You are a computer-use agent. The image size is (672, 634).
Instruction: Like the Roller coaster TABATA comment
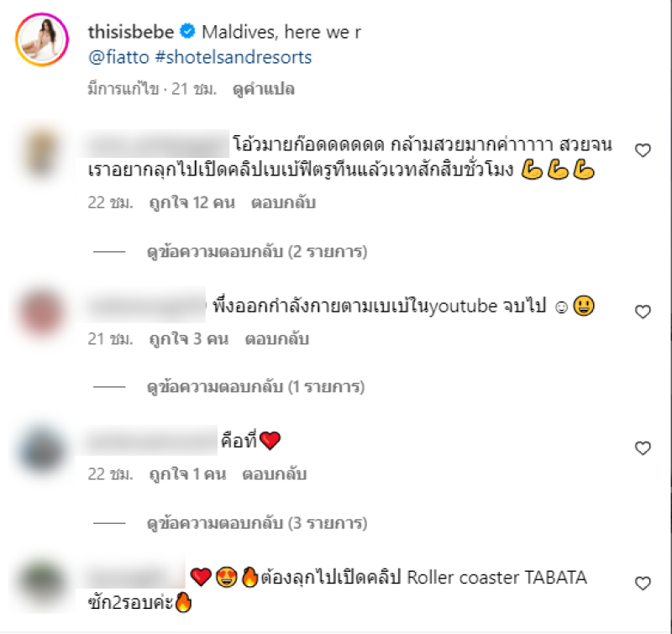pos(643,583)
